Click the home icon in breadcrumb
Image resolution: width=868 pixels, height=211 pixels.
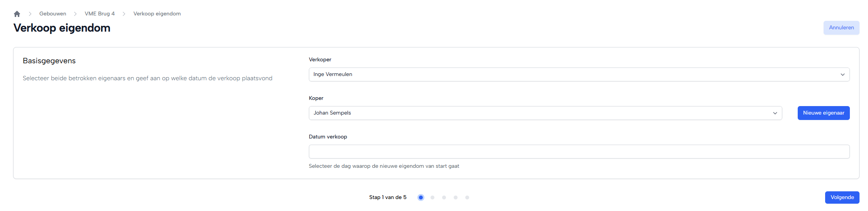point(17,14)
